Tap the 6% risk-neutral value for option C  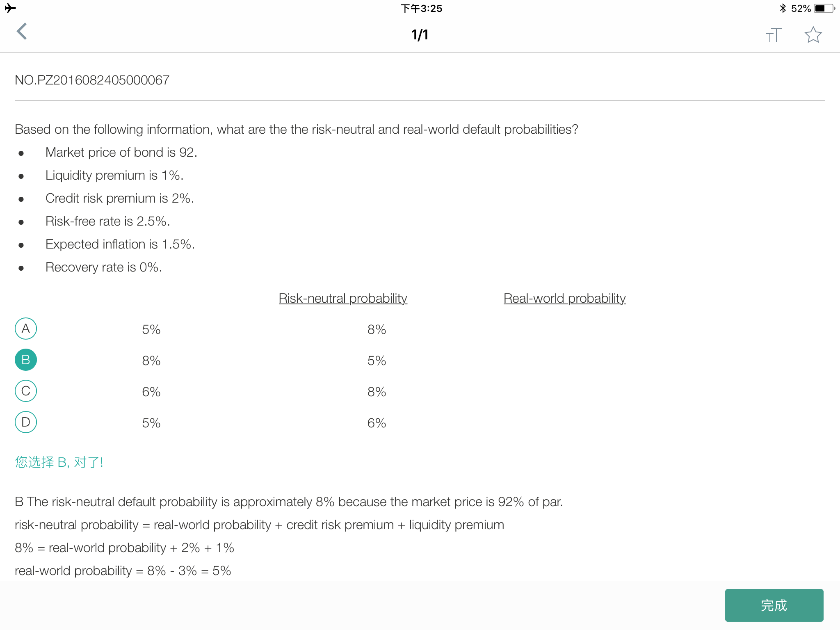tap(151, 392)
